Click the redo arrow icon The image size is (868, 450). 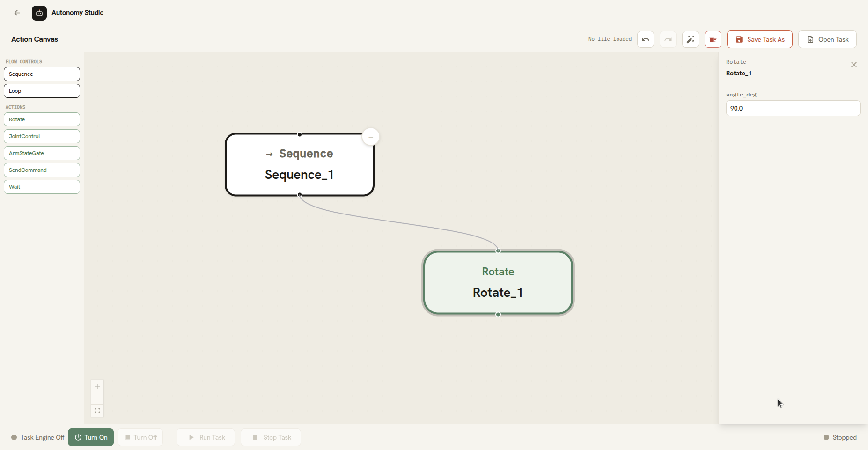click(x=668, y=39)
